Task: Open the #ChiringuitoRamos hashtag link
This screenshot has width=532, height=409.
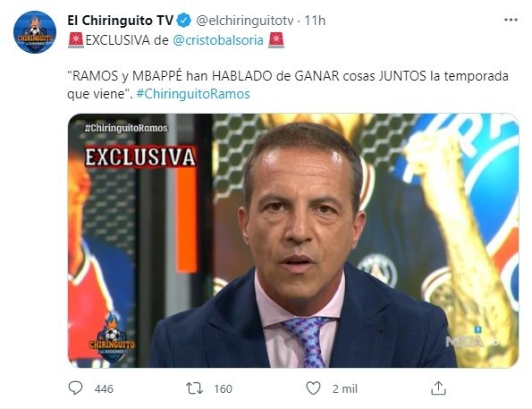Action: coord(193,94)
